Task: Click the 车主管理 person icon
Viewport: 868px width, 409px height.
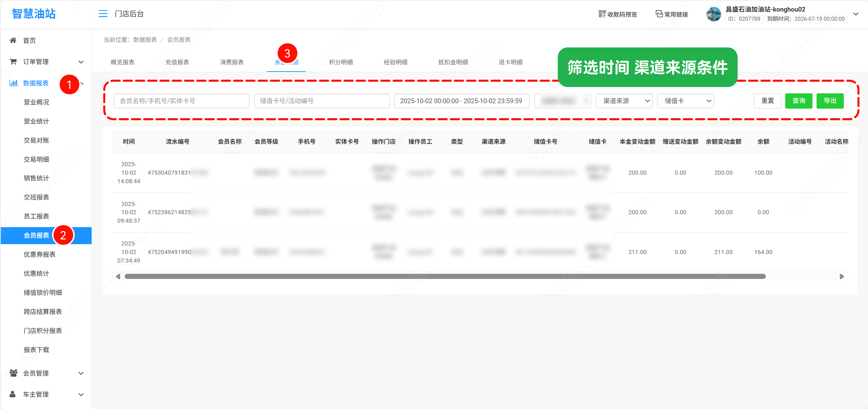Action: (x=13, y=394)
